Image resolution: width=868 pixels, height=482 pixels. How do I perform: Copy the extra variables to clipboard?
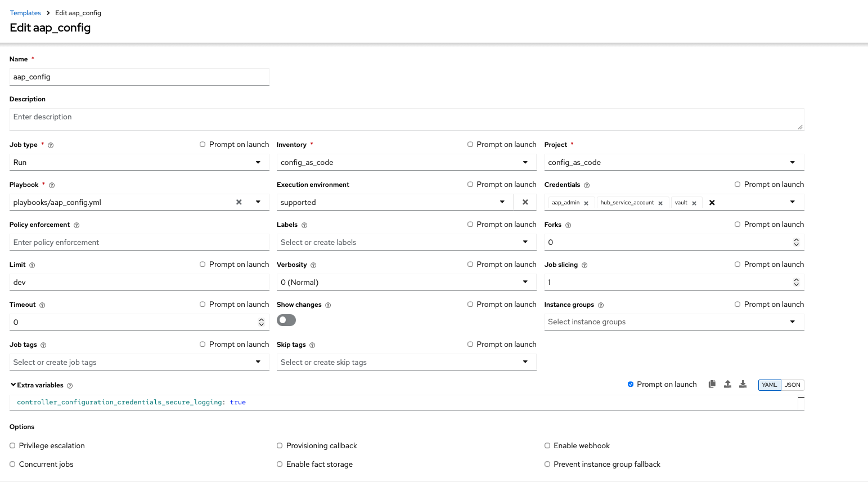point(712,384)
